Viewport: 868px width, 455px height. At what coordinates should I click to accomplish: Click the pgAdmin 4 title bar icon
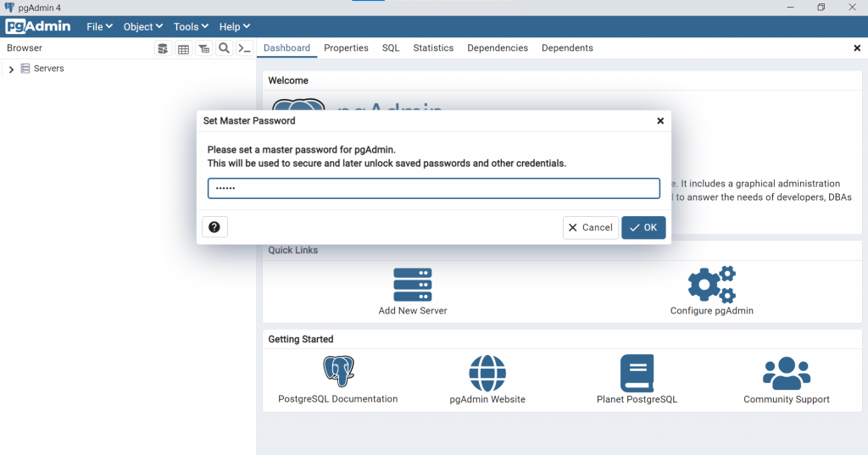pos(9,7)
